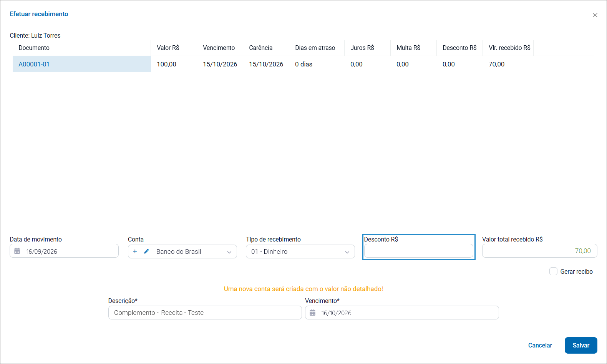Image resolution: width=607 pixels, height=364 pixels.
Task: Click the Vlr. recebido R$ column header
Action: click(509, 48)
